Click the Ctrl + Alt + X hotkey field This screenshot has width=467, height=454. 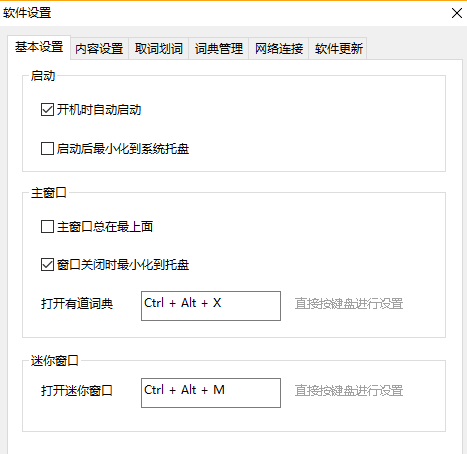(x=211, y=306)
